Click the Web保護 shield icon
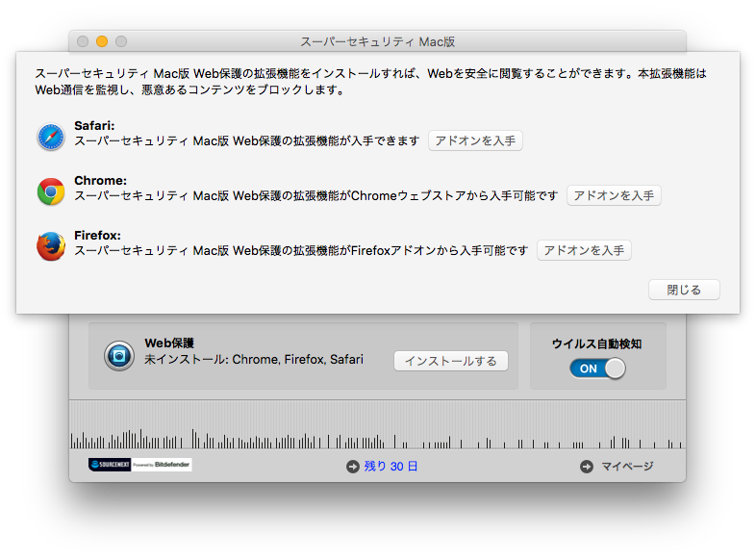 click(x=119, y=356)
